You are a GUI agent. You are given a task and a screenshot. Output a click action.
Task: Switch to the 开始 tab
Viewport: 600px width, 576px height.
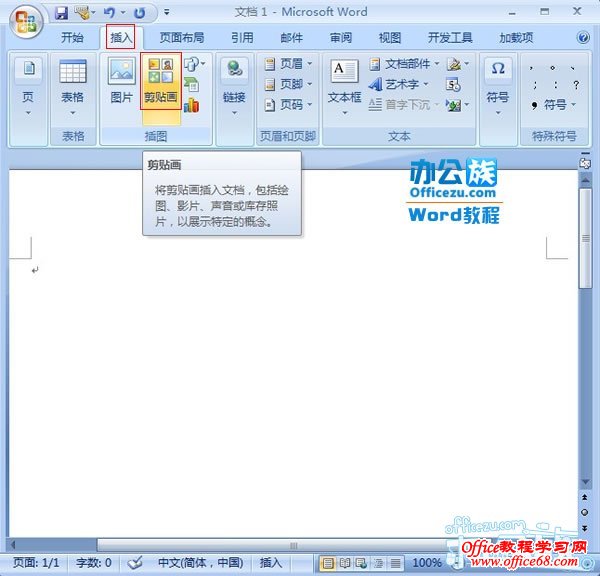[x=72, y=38]
